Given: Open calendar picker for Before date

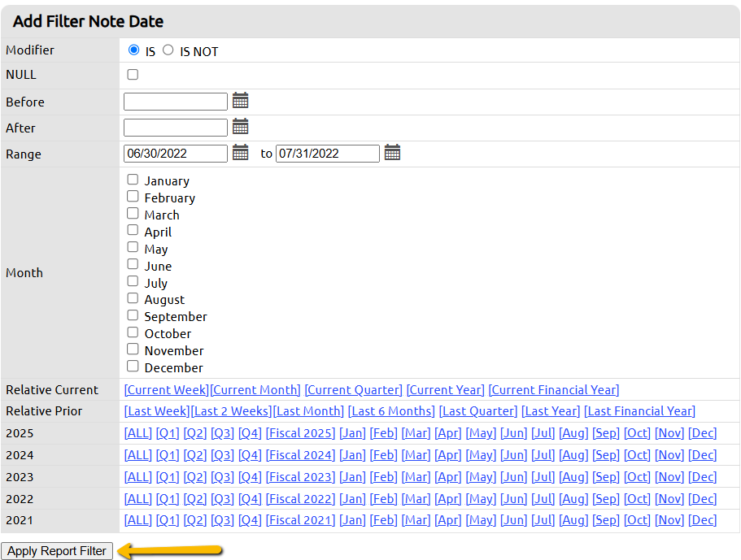Looking at the screenshot, I should pos(240,101).
